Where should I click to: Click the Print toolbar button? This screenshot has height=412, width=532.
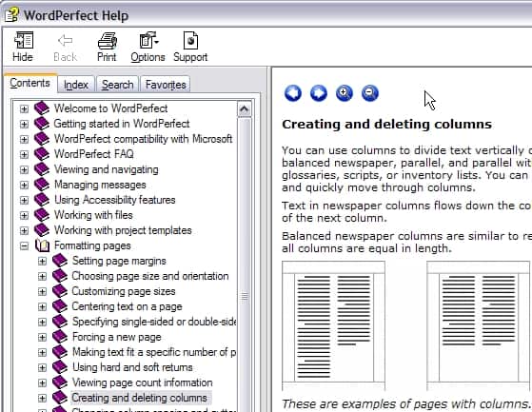pyautogui.click(x=107, y=47)
